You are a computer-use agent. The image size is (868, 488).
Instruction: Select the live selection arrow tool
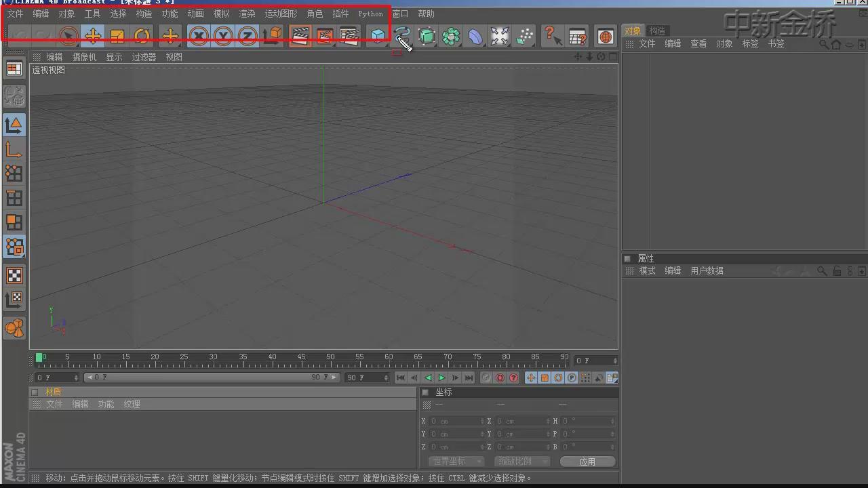68,36
